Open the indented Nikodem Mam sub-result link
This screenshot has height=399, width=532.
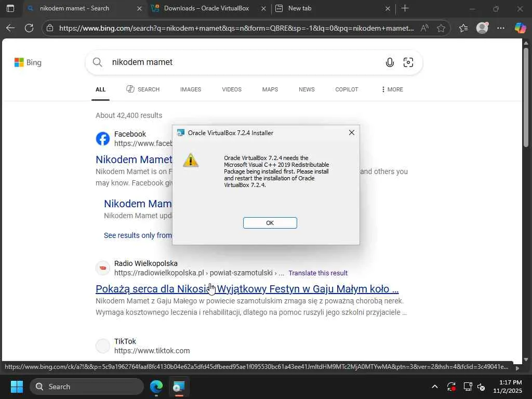[138, 204]
